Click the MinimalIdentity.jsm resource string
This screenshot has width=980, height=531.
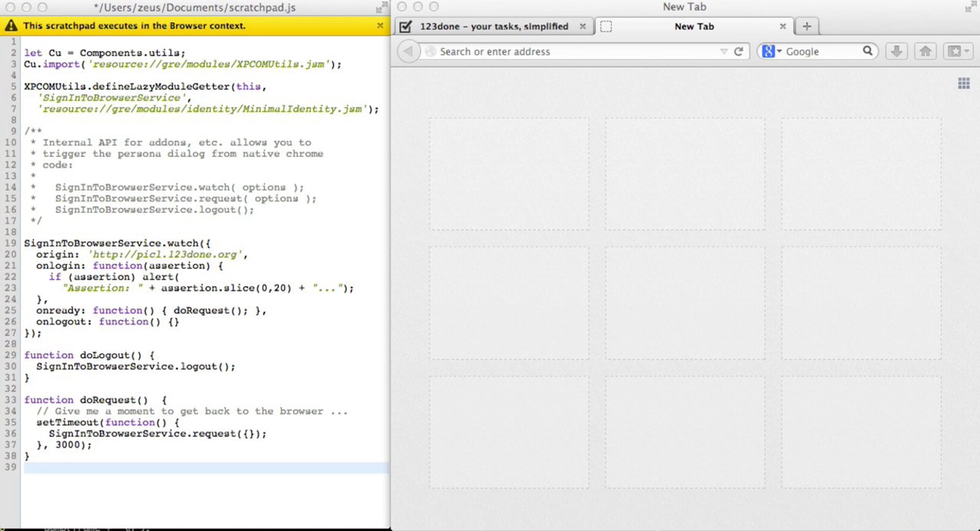[x=203, y=109]
